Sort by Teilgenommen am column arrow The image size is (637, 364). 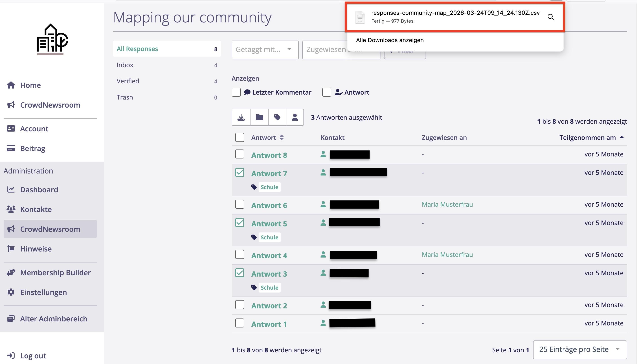pyautogui.click(x=622, y=137)
